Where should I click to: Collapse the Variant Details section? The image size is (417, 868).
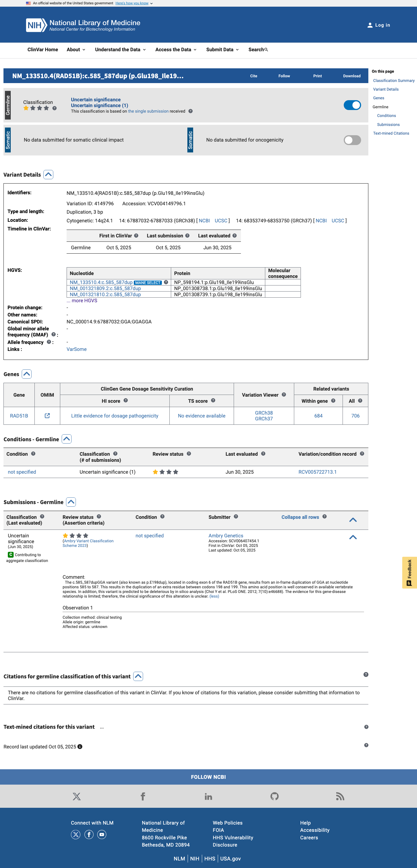(49, 175)
